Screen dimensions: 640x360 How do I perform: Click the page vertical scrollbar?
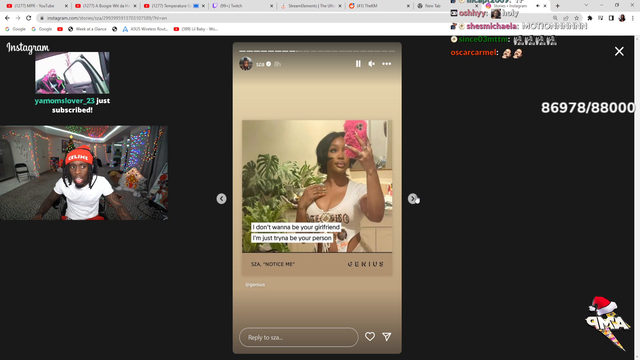tap(637, 198)
